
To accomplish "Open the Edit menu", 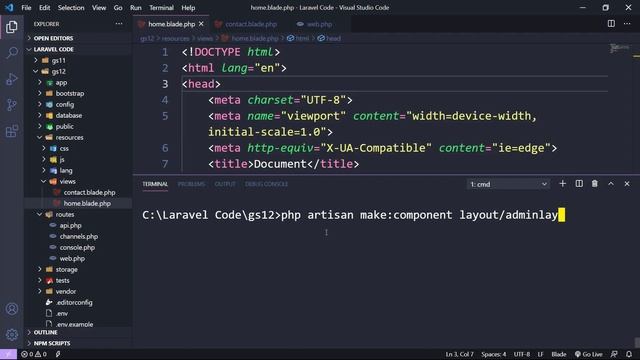I will 44,8.
